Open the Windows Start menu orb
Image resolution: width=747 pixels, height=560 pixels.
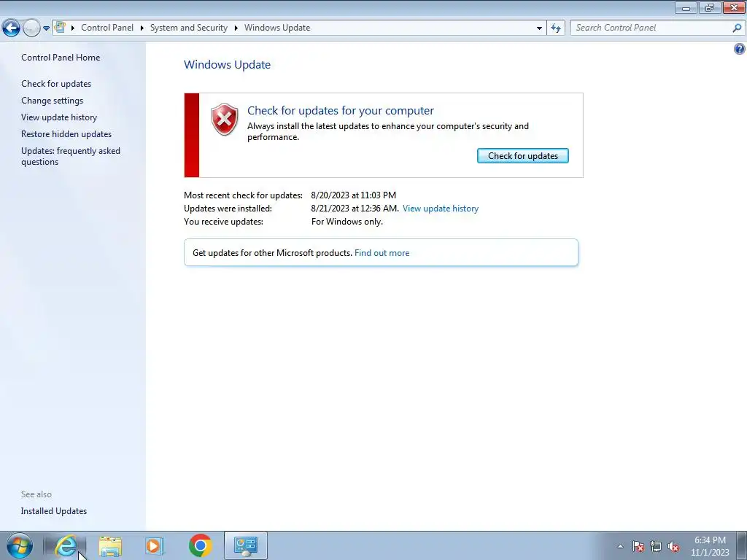(20, 545)
